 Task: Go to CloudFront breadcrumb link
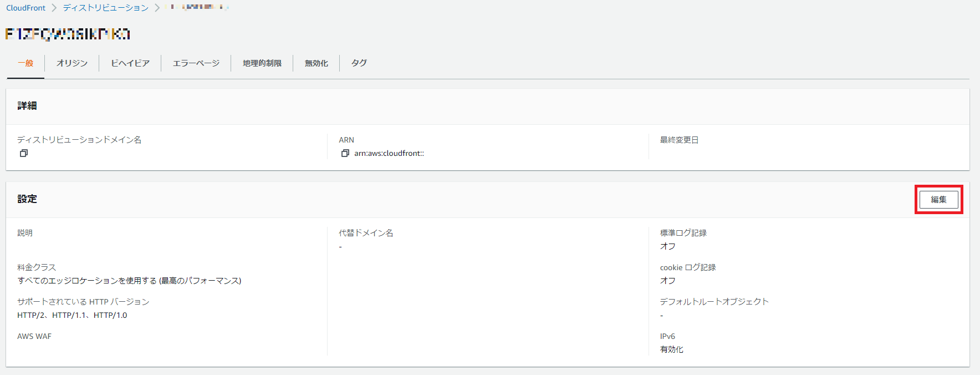25,8
